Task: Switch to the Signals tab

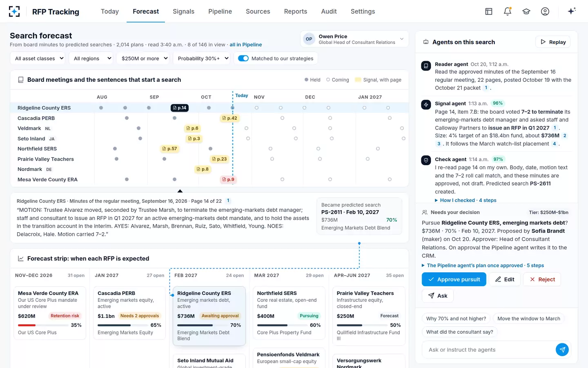Action: pos(183,11)
